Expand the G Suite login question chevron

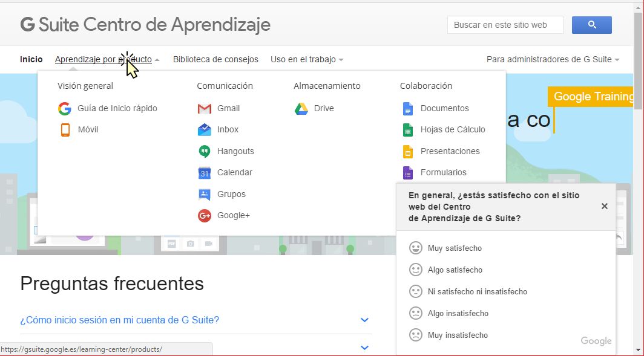point(364,320)
